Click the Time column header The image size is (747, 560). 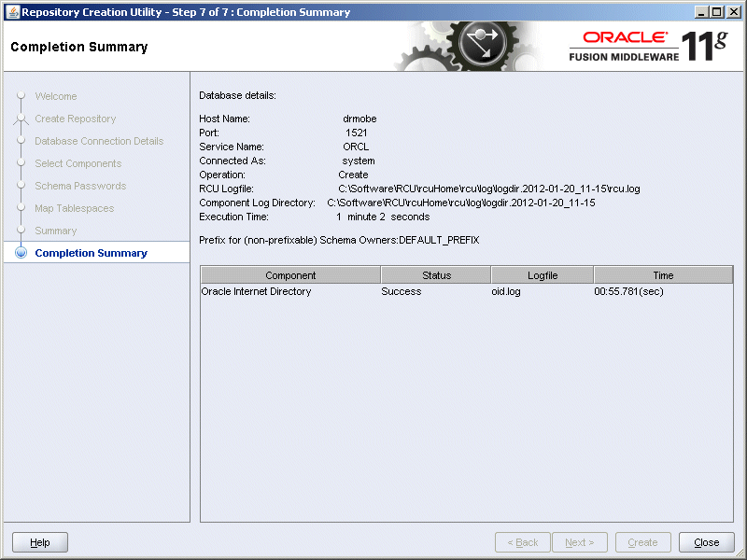tap(663, 275)
